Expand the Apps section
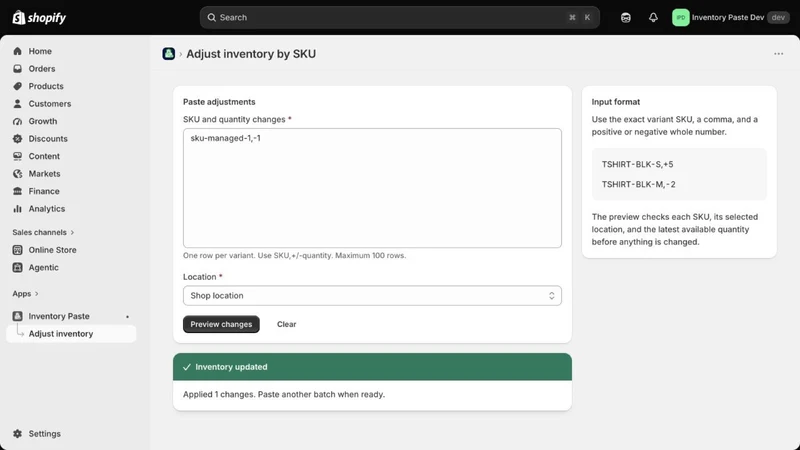The height and width of the screenshot is (450, 800). 26,294
